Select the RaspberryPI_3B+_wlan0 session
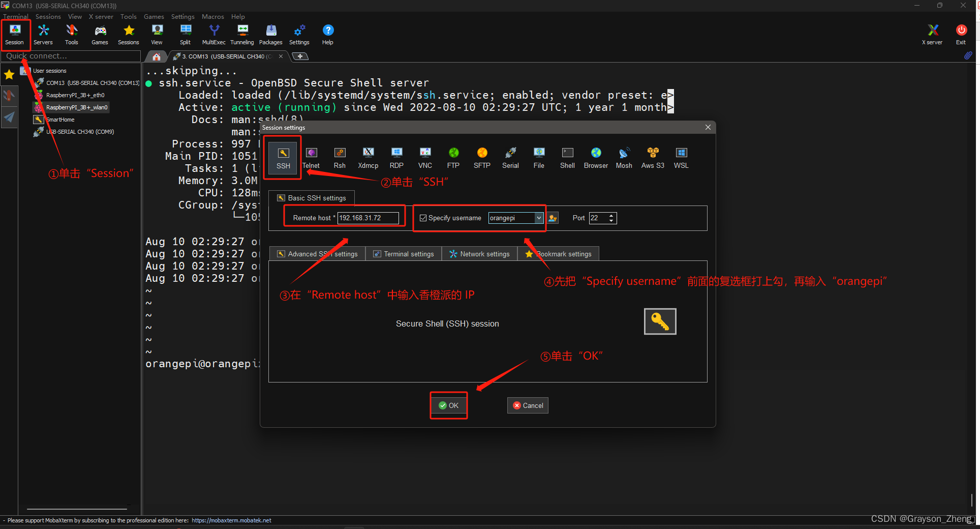This screenshot has height=529, width=980. click(x=71, y=107)
